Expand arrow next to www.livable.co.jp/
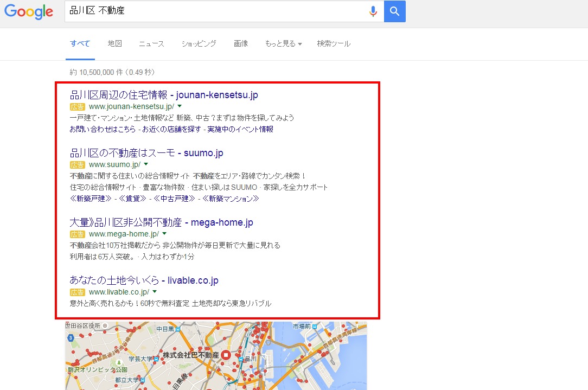The width and height of the screenshot is (588, 390). (155, 291)
